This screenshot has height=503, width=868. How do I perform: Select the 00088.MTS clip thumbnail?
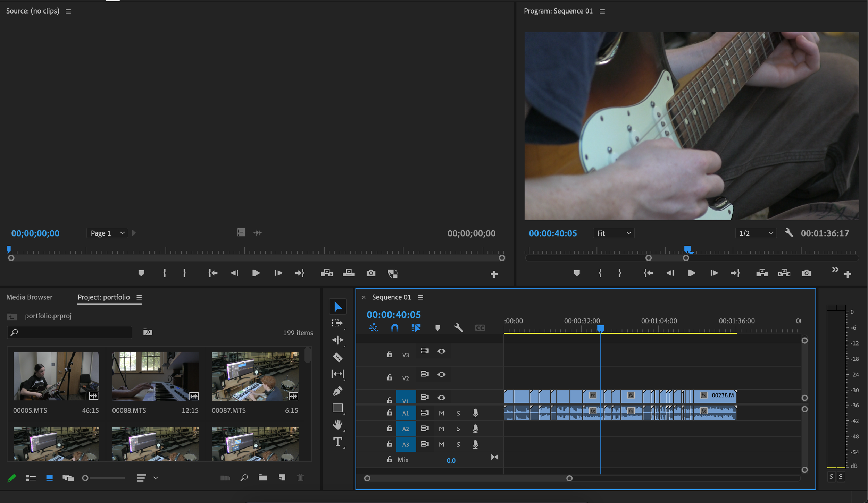[156, 376]
